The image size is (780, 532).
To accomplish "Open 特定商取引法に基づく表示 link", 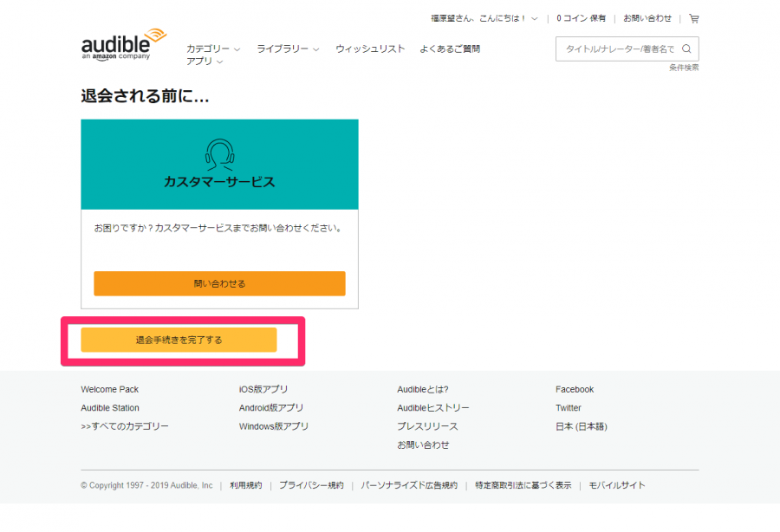I will coord(523,485).
